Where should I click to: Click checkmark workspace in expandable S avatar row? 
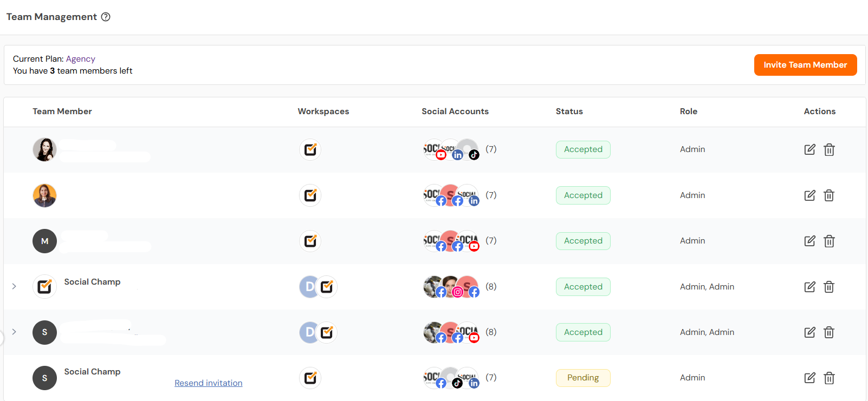pyautogui.click(x=327, y=332)
